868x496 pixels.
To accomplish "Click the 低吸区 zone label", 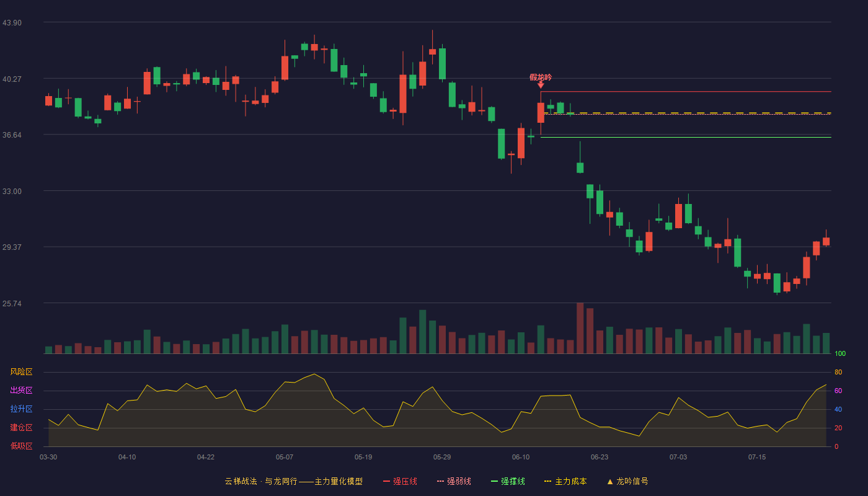I will (21, 446).
